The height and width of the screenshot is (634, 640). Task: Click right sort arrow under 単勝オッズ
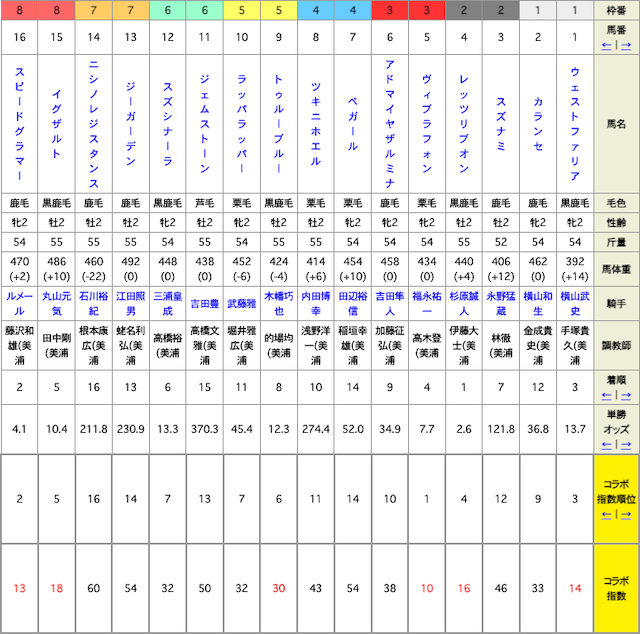click(x=624, y=443)
